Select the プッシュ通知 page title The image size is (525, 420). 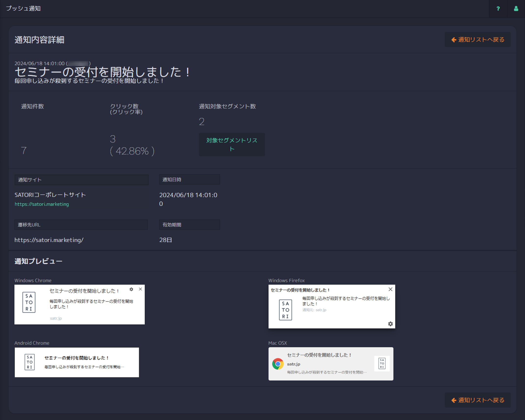(23, 9)
